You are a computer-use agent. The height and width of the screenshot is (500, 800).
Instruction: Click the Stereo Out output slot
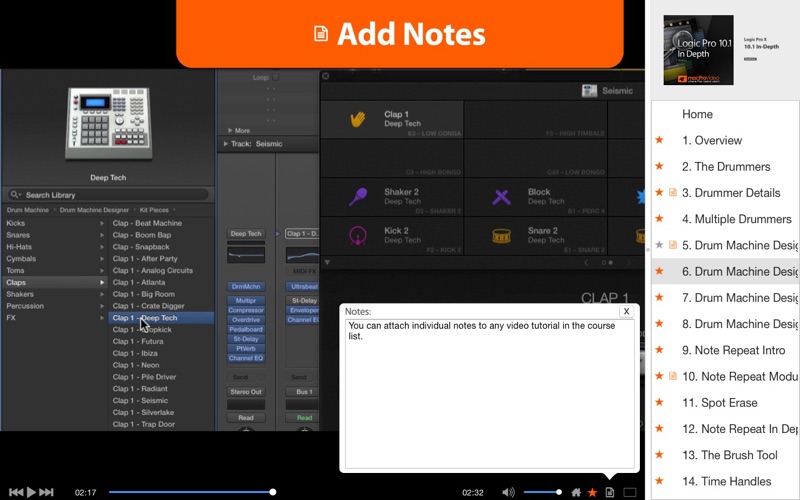pos(246,392)
